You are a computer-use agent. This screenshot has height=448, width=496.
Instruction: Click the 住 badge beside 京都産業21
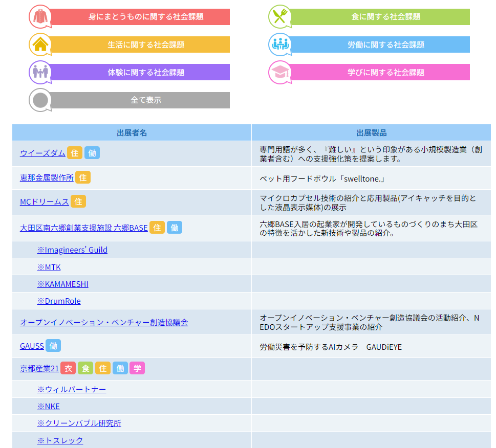(x=103, y=368)
